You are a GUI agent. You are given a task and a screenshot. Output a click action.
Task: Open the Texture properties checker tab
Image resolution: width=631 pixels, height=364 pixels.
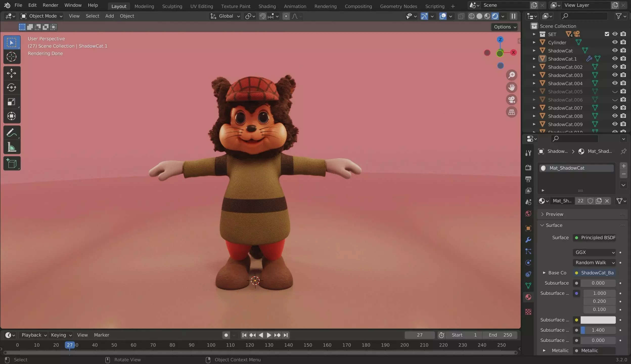click(528, 312)
